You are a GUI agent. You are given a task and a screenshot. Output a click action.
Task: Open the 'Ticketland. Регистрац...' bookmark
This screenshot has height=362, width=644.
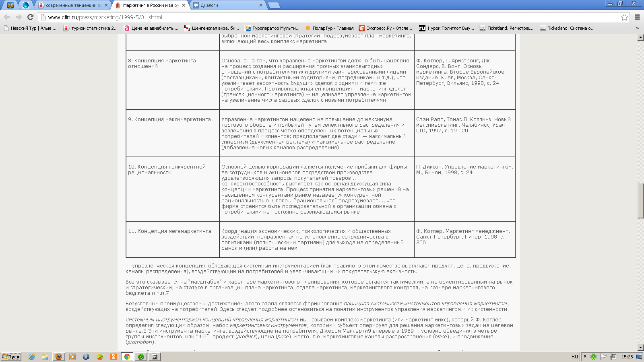tap(507, 28)
